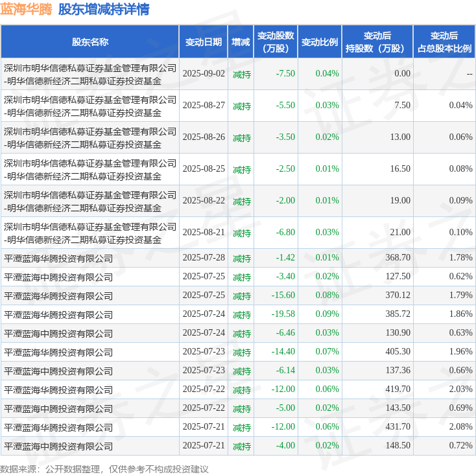Click the 431.70 holdings value
This screenshot has height=475, width=476.
tap(398, 427)
